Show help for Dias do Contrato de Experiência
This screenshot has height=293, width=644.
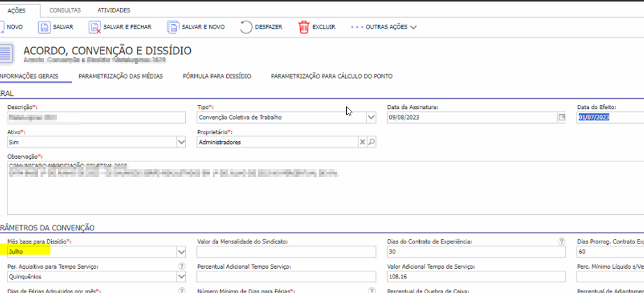point(561,242)
